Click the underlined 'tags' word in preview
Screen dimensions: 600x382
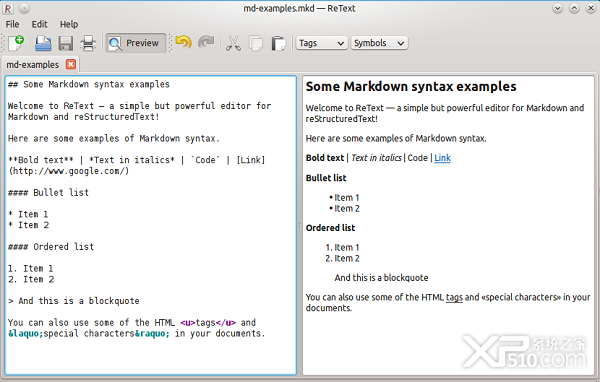[x=454, y=297]
